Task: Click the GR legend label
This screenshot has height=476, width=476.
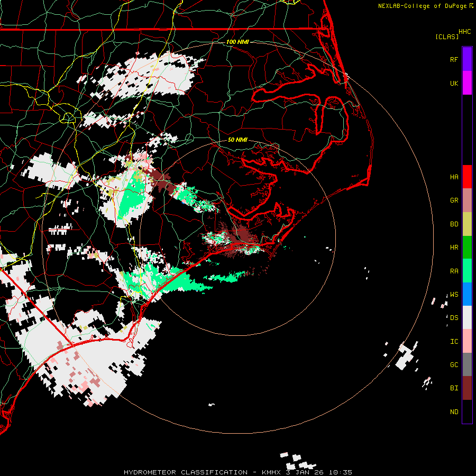Action: (454, 200)
